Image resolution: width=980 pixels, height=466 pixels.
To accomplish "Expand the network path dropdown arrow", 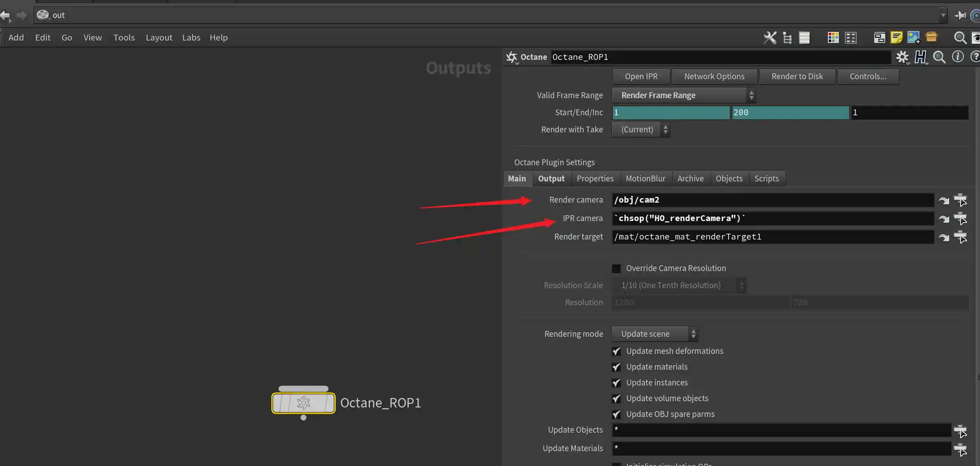I will pos(943,15).
